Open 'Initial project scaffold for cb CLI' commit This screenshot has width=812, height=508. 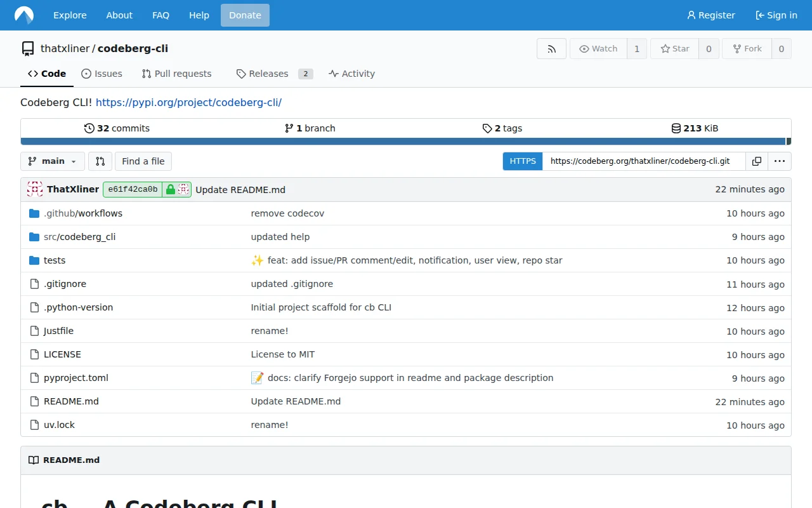tap(321, 307)
